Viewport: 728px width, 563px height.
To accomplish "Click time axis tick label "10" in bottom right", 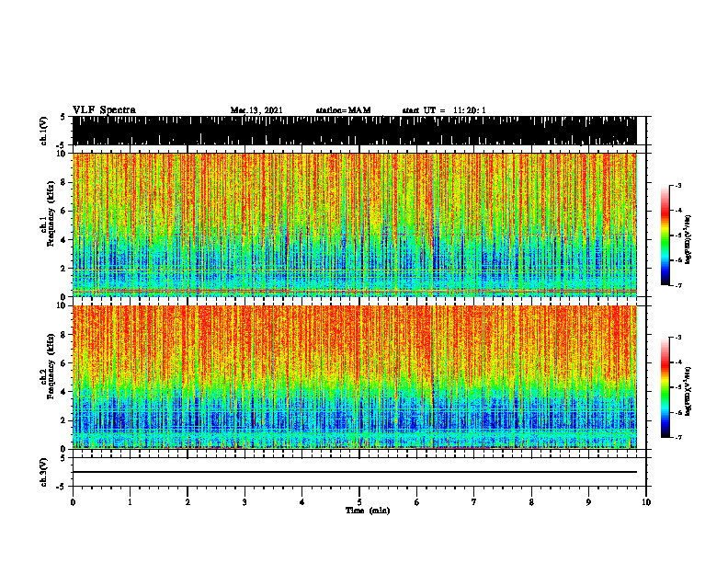I will coord(646,502).
